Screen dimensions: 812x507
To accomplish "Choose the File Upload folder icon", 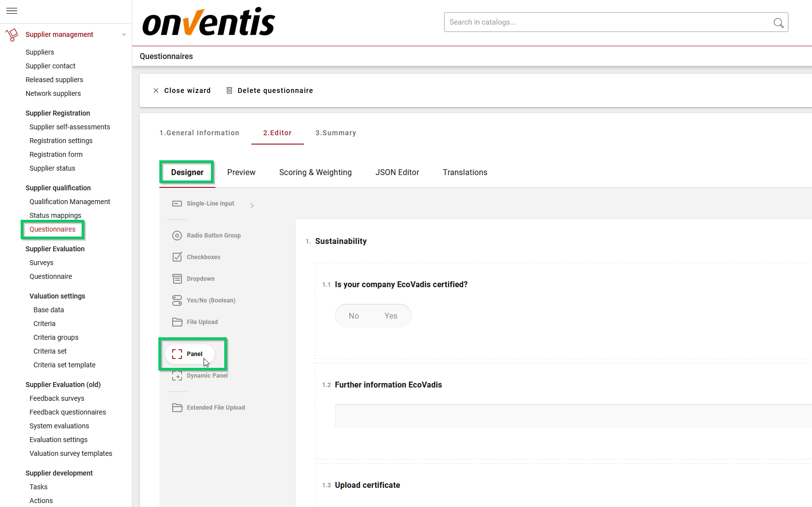I will (177, 322).
